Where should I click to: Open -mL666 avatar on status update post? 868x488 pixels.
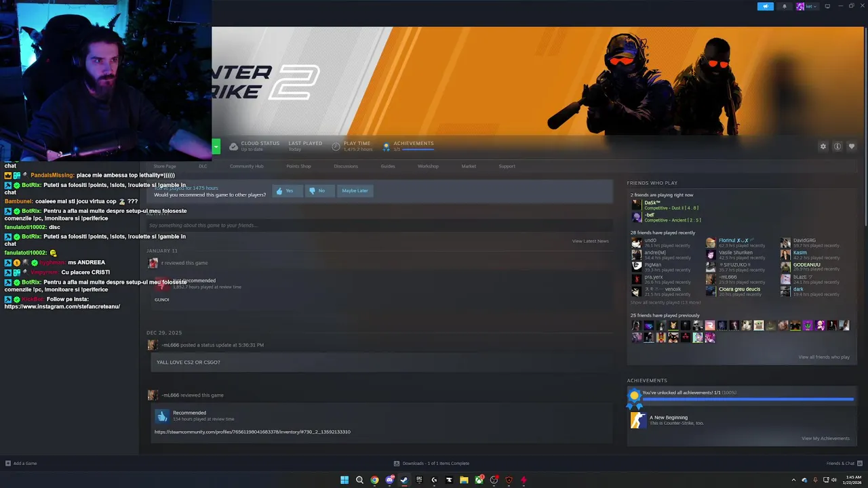153,345
